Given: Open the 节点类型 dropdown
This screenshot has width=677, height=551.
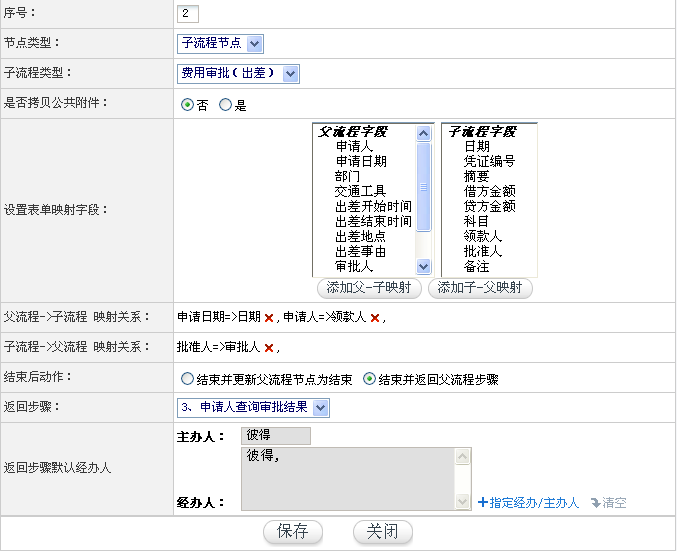Looking at the screenshot, I should tap(254, 43).
